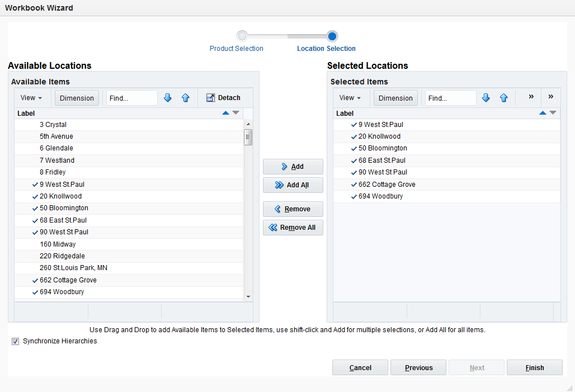The height and width of the screenshot is (392, 575).
Task: Sort Available Items Label ascending
Action: click(x=225, y=113)
